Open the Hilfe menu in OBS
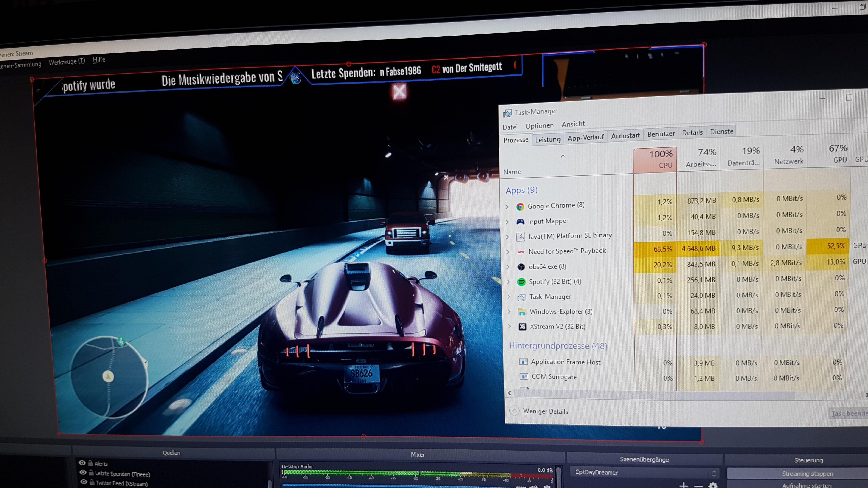868x488 pixels. [x=99, y=60]
